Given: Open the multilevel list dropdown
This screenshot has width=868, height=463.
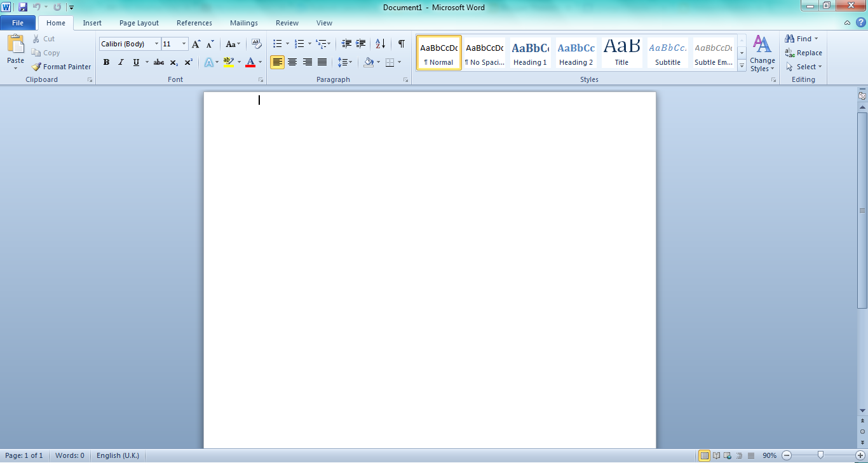Looking at the screenshot, I should click(x=323, y=44).
